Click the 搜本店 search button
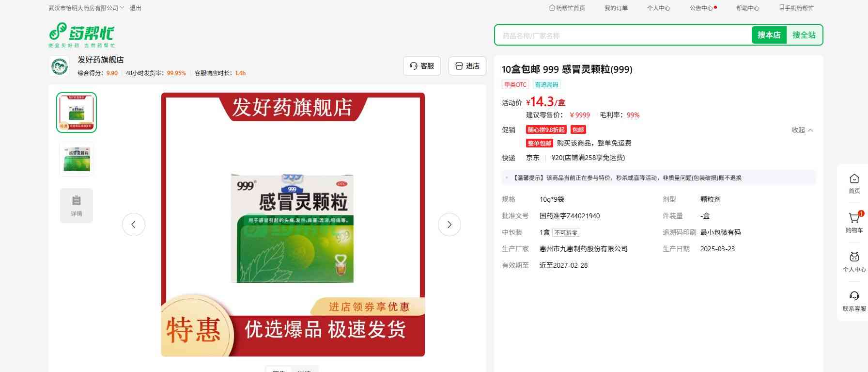 pos(769,35)
